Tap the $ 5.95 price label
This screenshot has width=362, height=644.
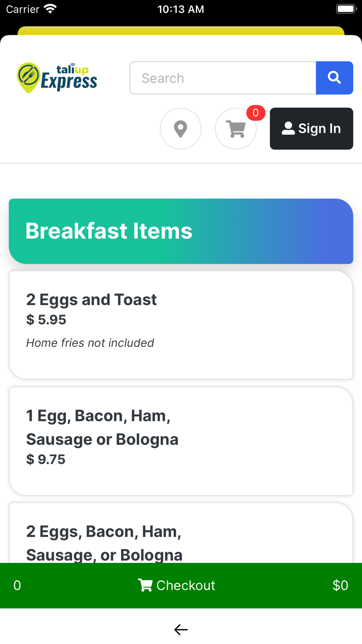[x=46, y=320]
